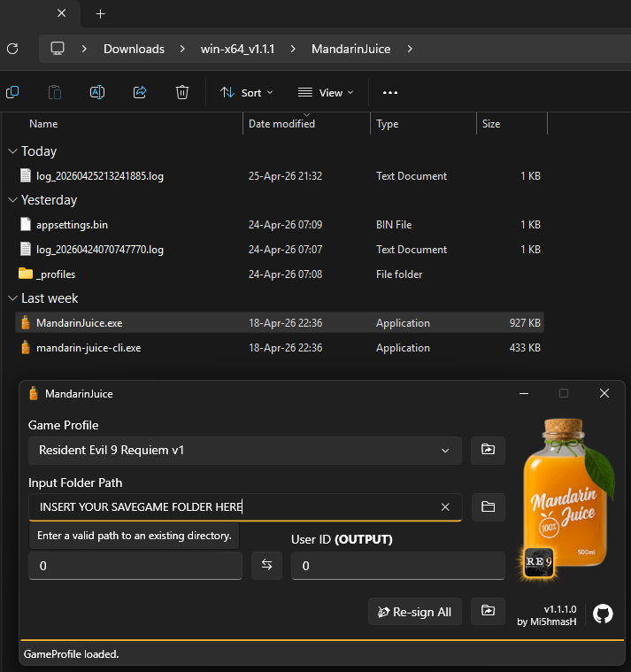631x672 pixels.
Task: Click the BIN File type cell
Action: click(x=394, y=225)
